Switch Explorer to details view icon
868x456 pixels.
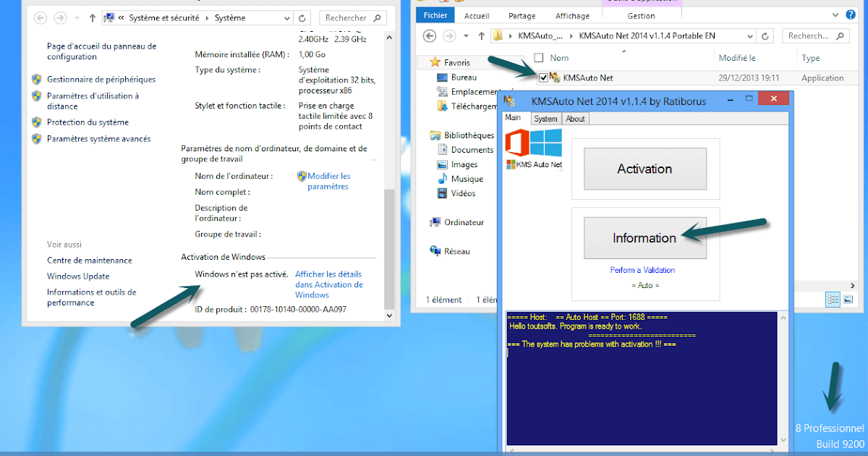point(833,299)
